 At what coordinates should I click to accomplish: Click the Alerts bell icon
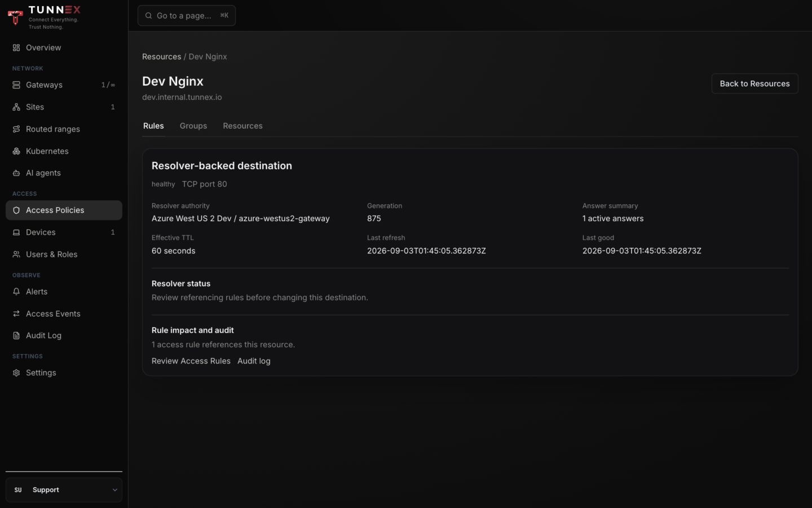point(16,292)
